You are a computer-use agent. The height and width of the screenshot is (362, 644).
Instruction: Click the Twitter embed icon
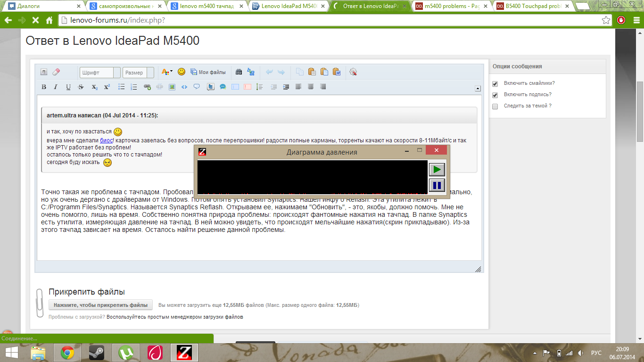(x=211, y=87)
